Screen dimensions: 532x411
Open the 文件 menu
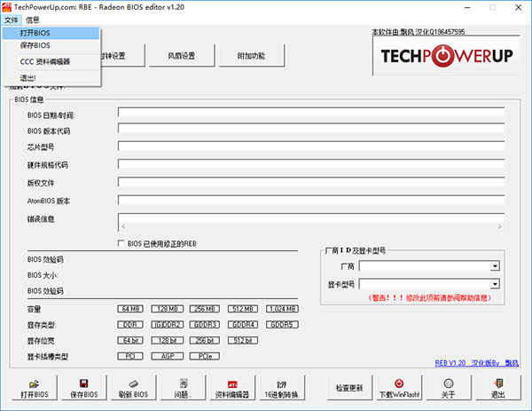12,20
